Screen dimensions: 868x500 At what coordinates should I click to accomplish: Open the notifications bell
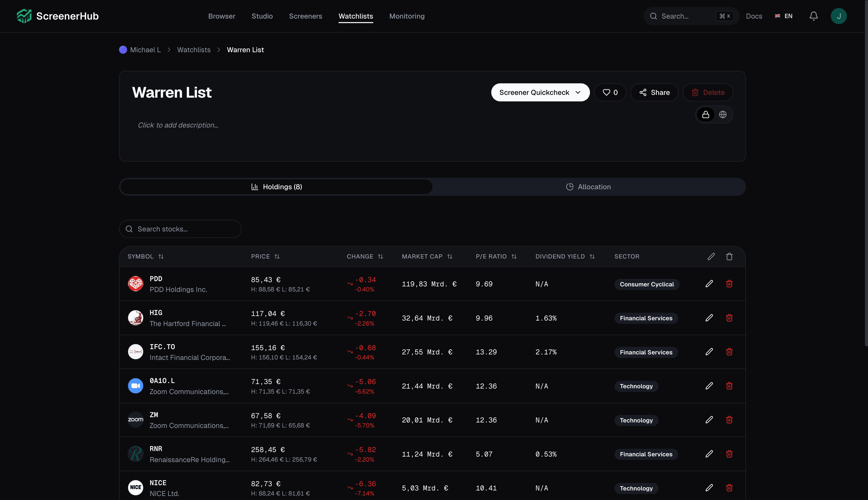(x=813, y=16)
